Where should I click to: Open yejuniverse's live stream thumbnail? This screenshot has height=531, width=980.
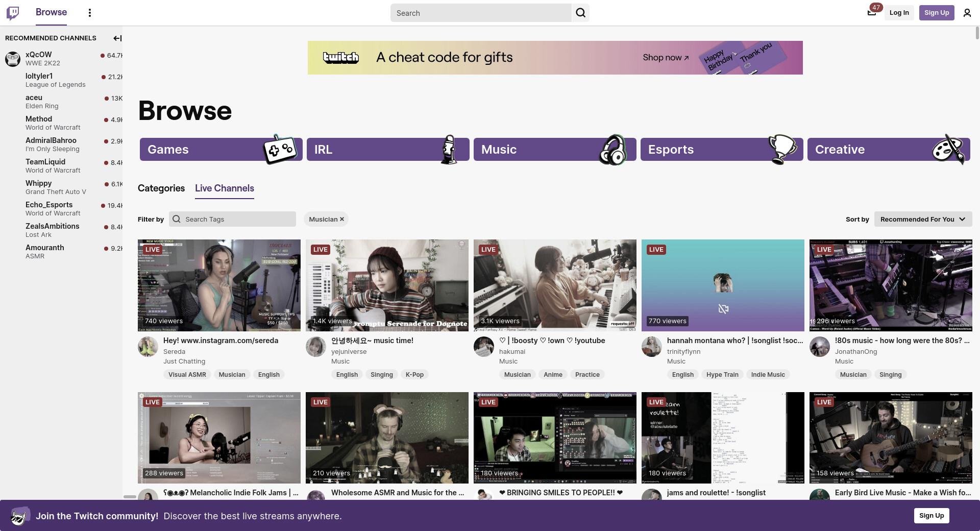pyautogui.click(x=387, y=285)
